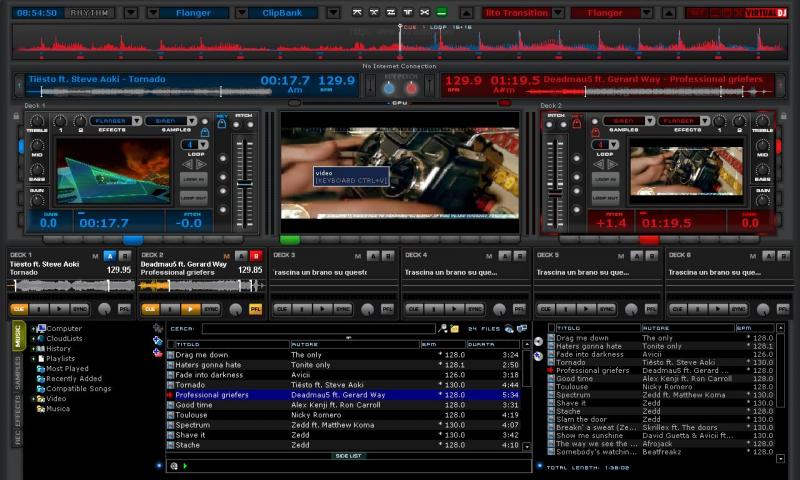Toggle the PFL button on Deck 3

[387, 309]
